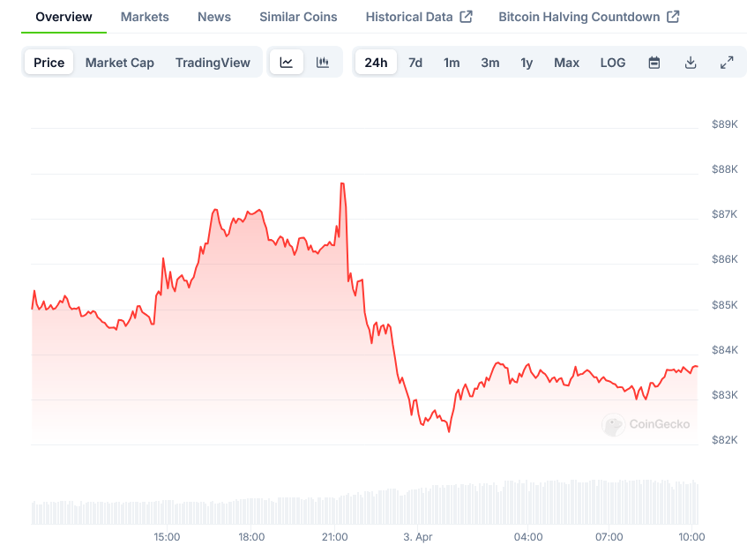Click the 15:00 time axis label
Image resolution: width=747 pixels, height=560 pixels.
[x=167, y=537]
